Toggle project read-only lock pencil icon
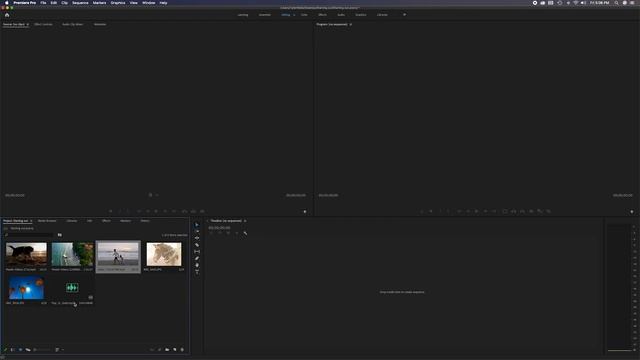 5,349
